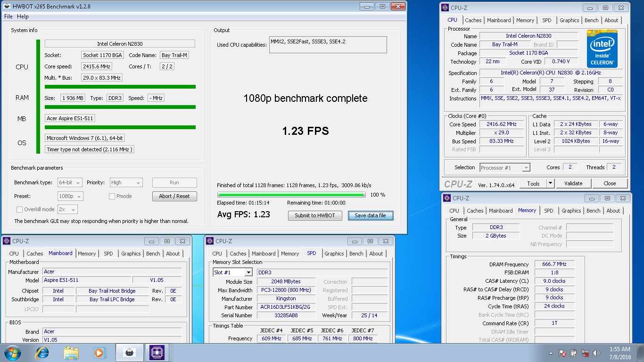This screenshot has height=362, width=644.
Task: Open the Preset 1080p dropdown
Action: pyautogui.click(x=70, y=196)
